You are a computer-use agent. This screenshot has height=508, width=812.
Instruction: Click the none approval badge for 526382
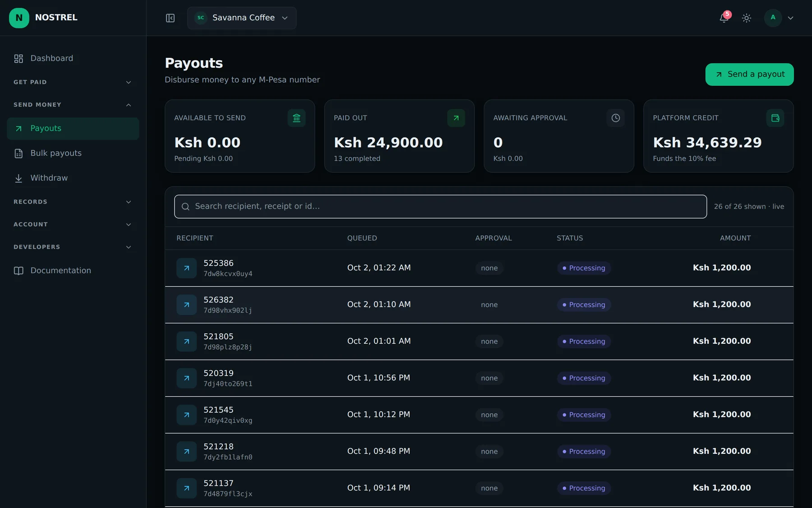pos(489,305)
